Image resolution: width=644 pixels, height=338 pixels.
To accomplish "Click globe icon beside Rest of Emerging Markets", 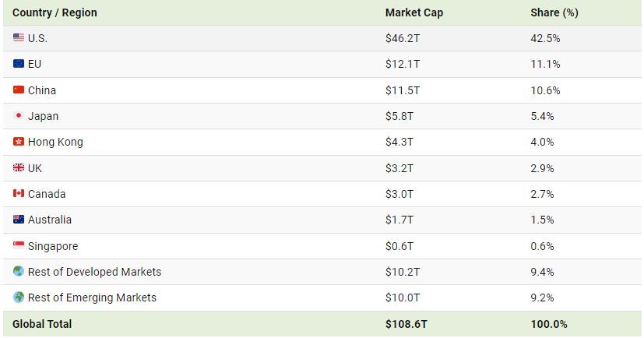I will (x=19, y=297).
